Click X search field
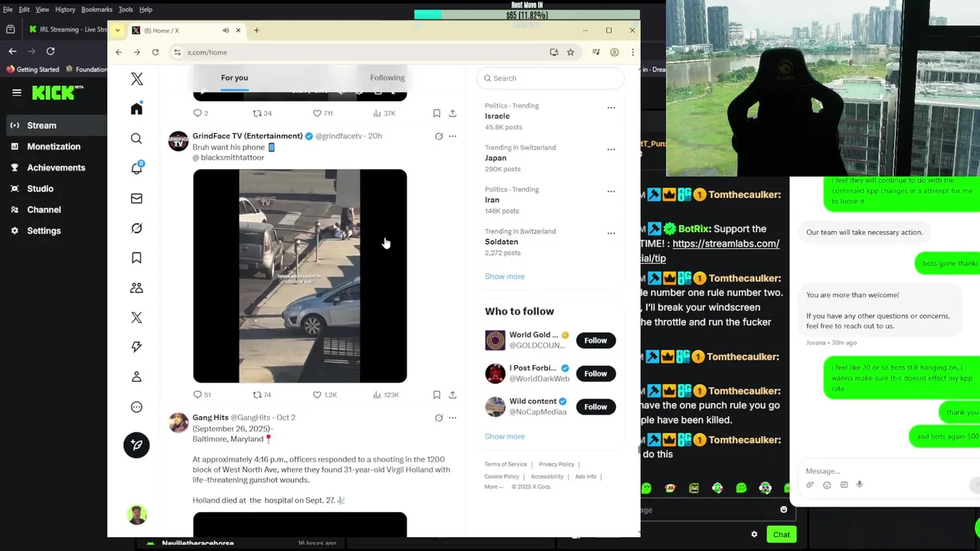The width and height of the screenshot is (980, 551). tap(550, 78)
